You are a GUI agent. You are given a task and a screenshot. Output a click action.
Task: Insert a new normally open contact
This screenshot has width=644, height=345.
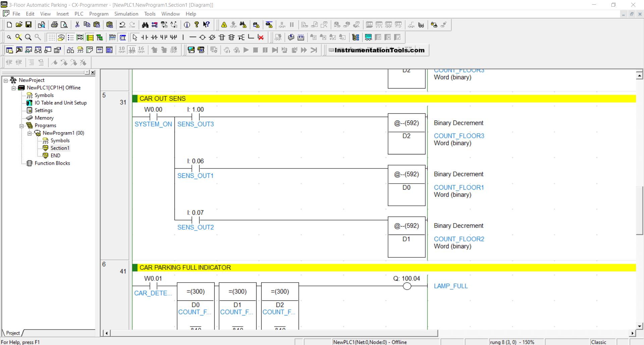[x=145, y=38]
